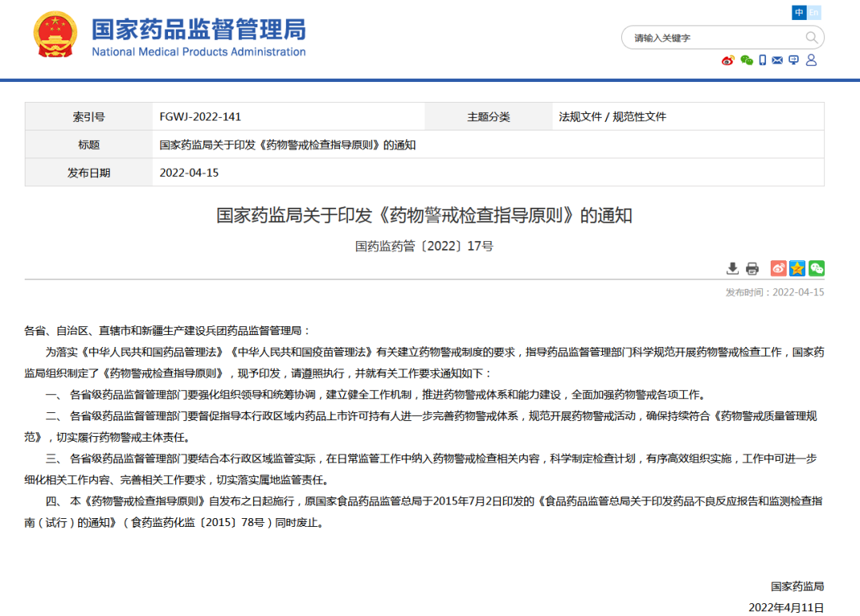Click the 发布日期 label cell
Image resolution: width=860 pixels, height=616 pixels.
pyautogui.click(x=89, y=173)
